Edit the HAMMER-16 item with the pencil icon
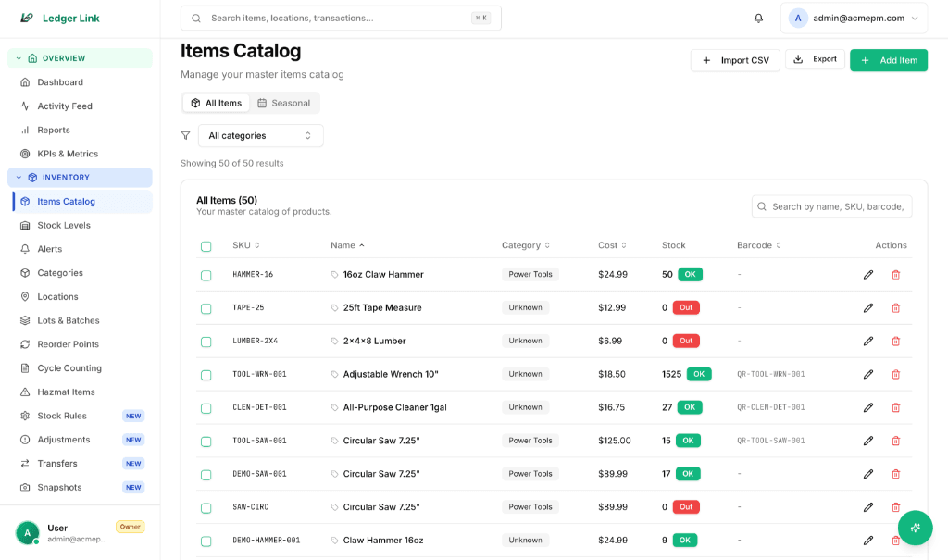The height and width of the screenshot is (560, 948). [x=868, y=274]
